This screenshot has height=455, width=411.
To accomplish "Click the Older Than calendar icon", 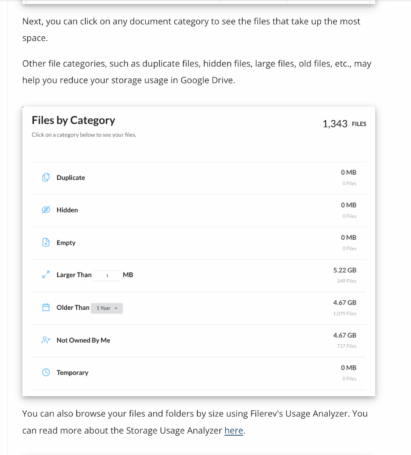I will tap(46, 307).
